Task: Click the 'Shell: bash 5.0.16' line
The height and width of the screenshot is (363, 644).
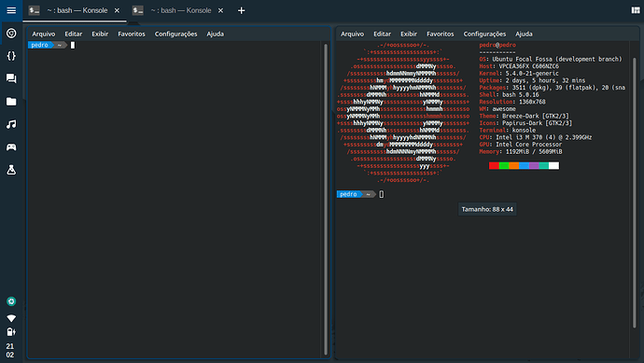Action: coord(509,95)
